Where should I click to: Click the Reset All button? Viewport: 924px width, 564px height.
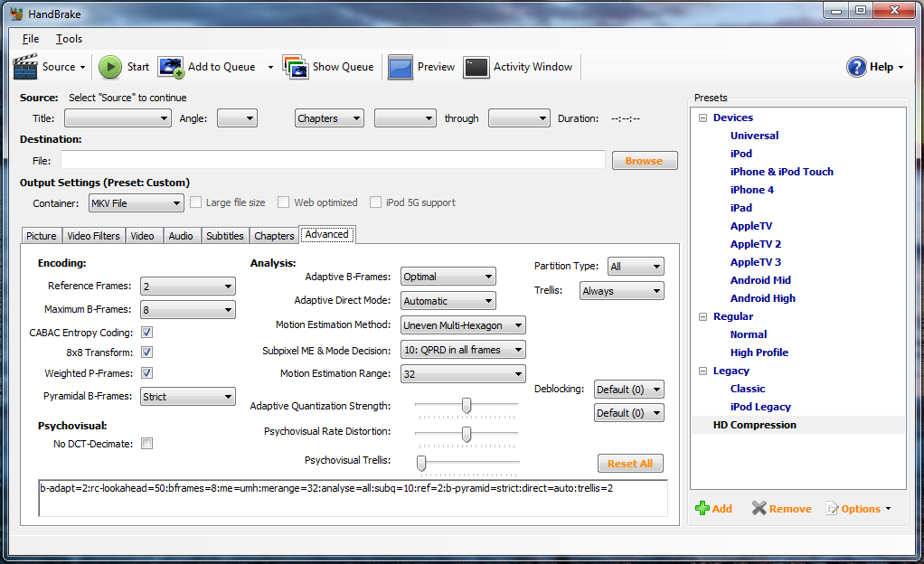(x=630, y=464)
